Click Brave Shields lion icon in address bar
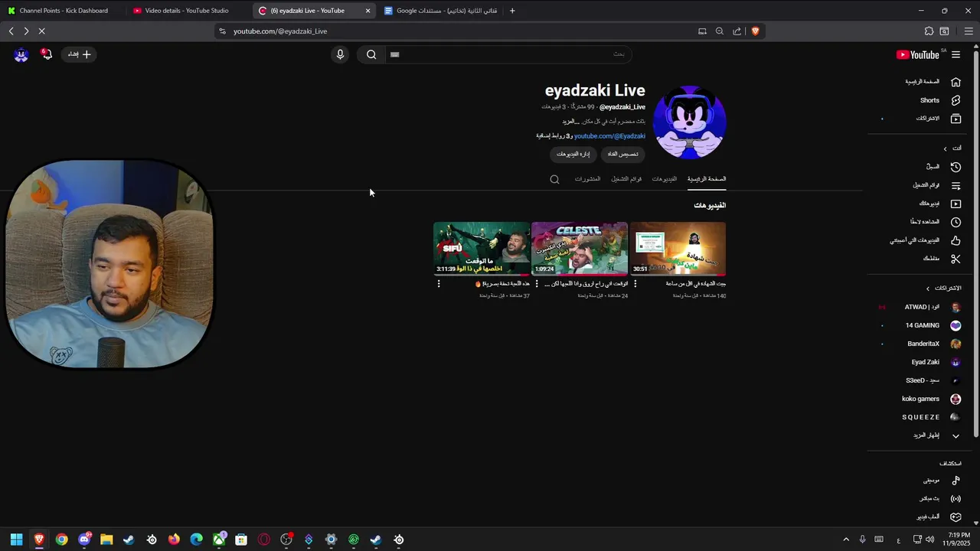The image size is (980, 551). click(755, 31)
